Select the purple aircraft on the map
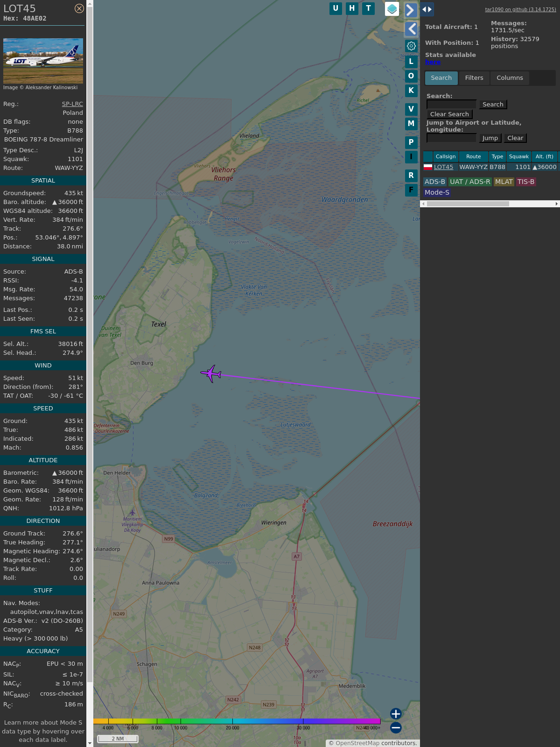 [211, 373]
